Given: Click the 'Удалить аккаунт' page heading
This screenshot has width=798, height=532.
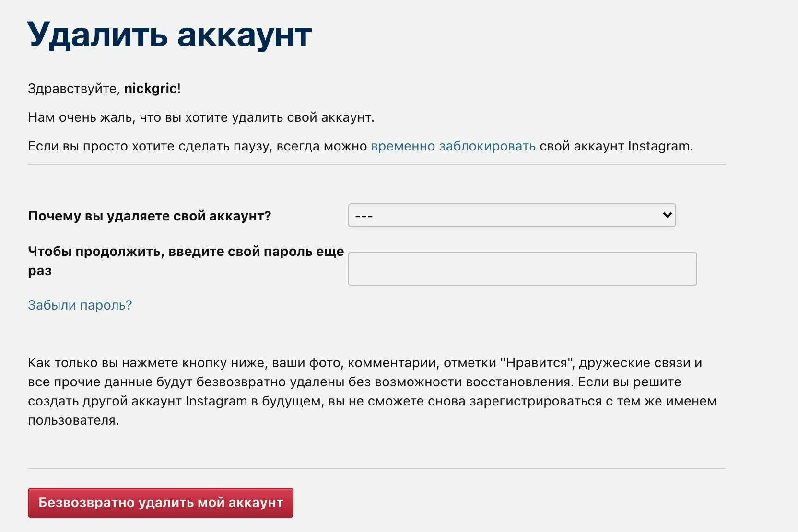Looking at the screenshot, I should tap(170, 35).
